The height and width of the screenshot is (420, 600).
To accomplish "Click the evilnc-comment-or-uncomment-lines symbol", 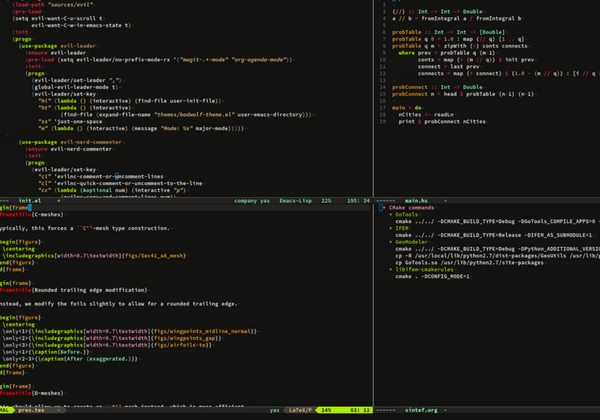I will pyautogui.click(x=110, y=177).
